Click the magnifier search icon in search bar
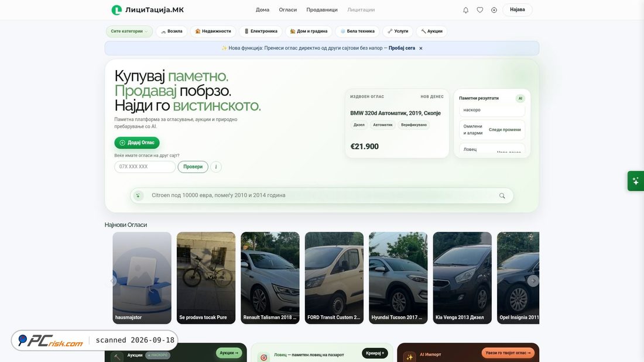The width and height of the screenshot is (644, 362). (502, 196)
